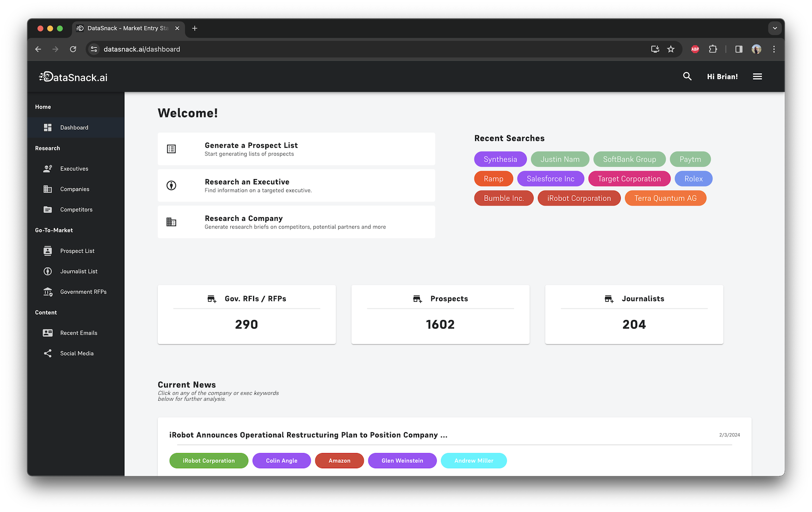Open the Chrome profile avatar

pyautogui.click(x=757, y=49)
